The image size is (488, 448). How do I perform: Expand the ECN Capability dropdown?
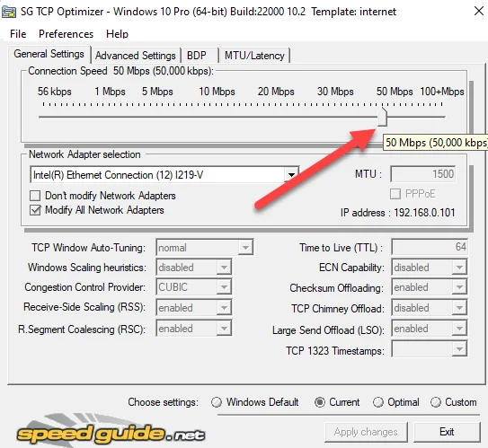pyautogui.click(x=430, y=267)
